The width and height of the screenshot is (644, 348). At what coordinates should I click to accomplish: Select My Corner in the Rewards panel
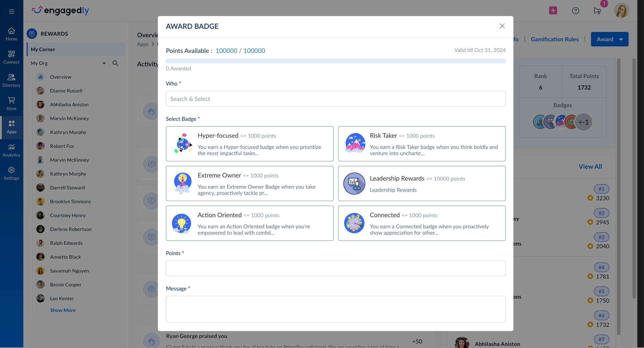(43, 49)
